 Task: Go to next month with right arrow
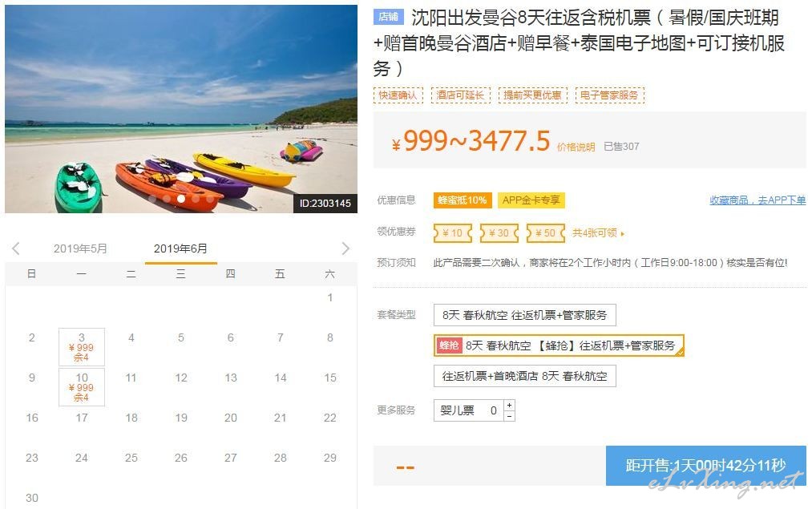pos(345,248)
